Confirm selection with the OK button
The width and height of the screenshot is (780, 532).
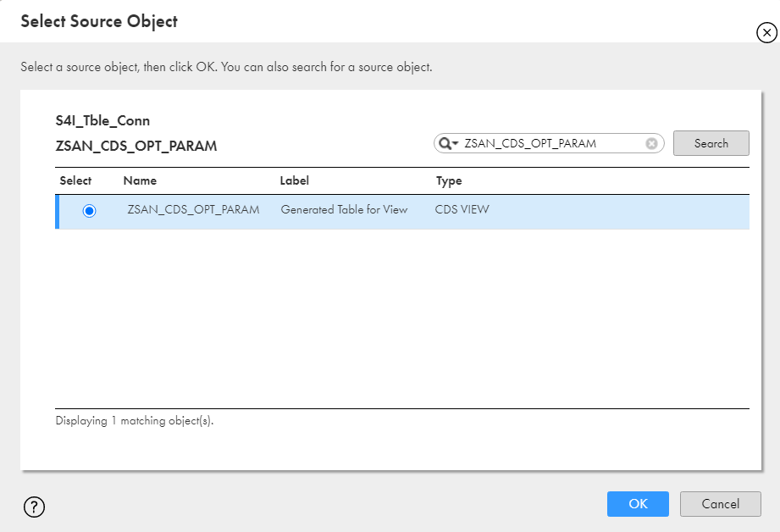pyautogui.click(x=638, y=504)
